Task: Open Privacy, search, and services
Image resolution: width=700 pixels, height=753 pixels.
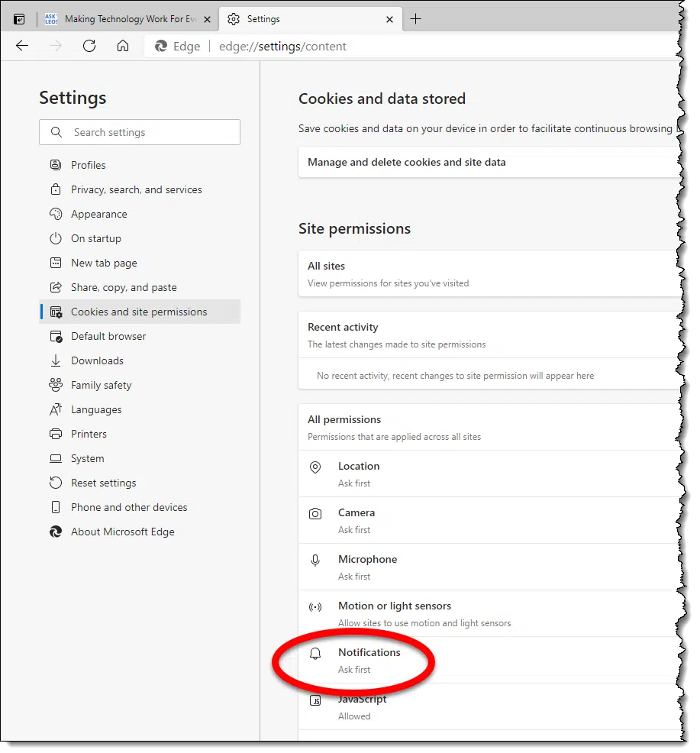Action: 140,189
